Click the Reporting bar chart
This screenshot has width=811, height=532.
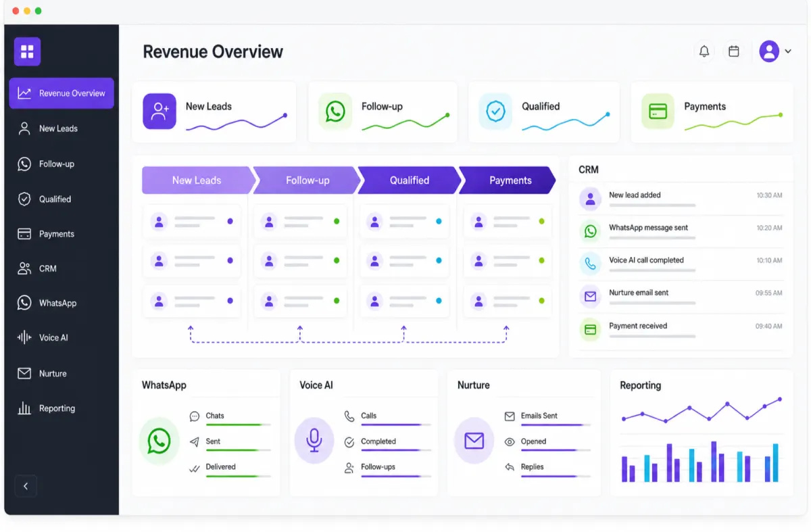[x=700, y=462]
